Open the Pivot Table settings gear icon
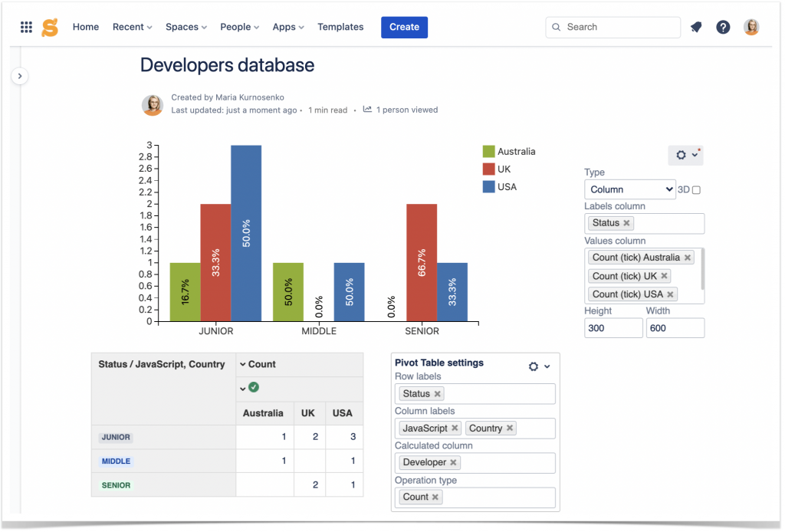 534,366
